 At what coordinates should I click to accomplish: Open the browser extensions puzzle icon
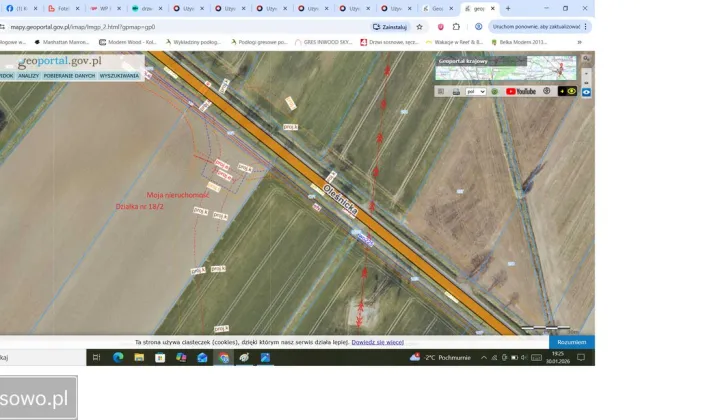point(456,27)
